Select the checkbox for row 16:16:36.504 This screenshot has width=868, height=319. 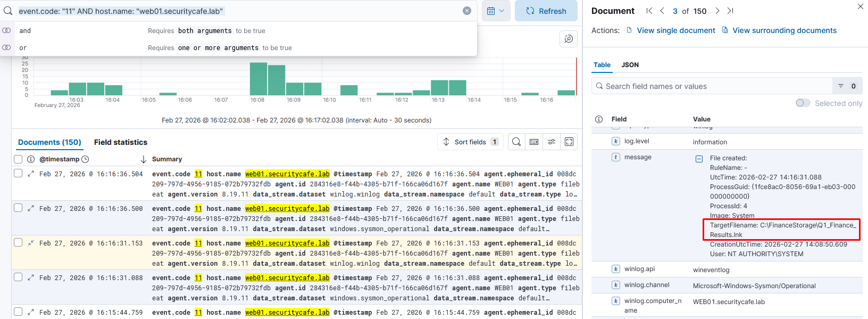coord(18,173)
